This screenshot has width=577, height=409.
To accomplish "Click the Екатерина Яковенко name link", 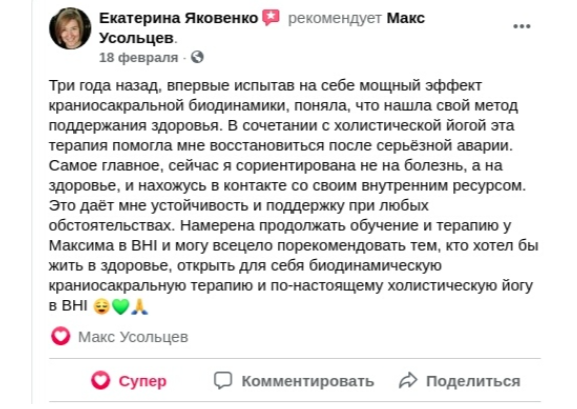I will coord(178,18).
